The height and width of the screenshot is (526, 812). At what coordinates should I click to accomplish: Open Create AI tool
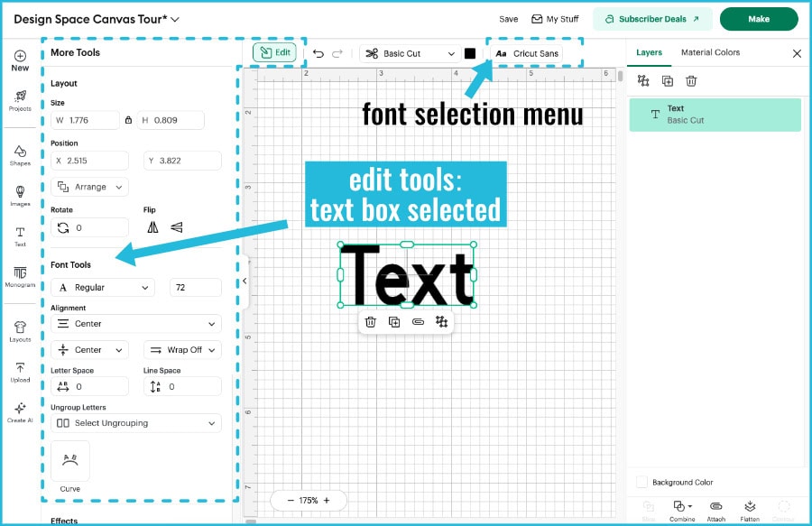20,412
